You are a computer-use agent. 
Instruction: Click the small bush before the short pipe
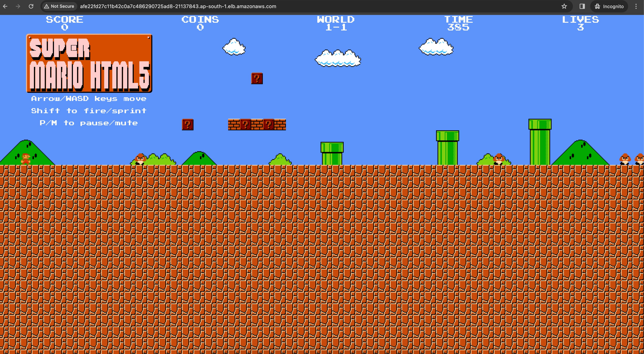[x=280, y=159]
